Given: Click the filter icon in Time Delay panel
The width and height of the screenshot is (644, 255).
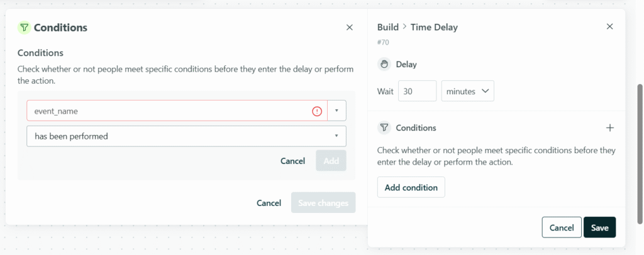Looking at the screenshot, I should (384, 127).
